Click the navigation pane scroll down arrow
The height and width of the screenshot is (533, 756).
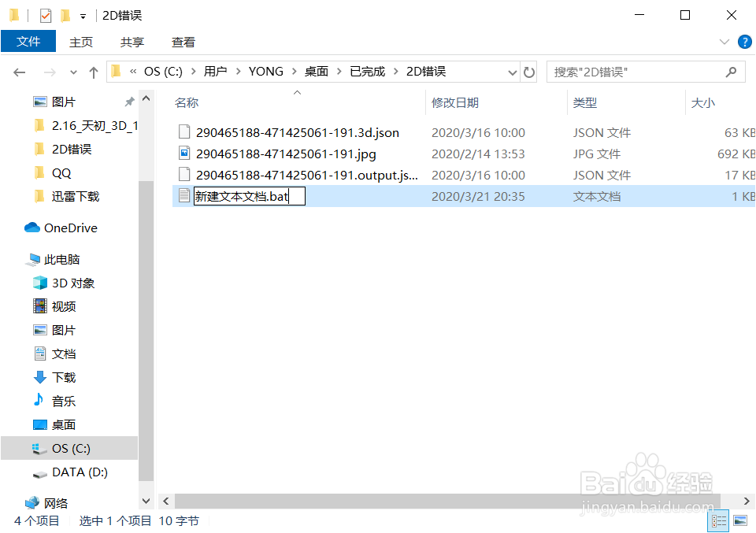(x=146, y=501)
